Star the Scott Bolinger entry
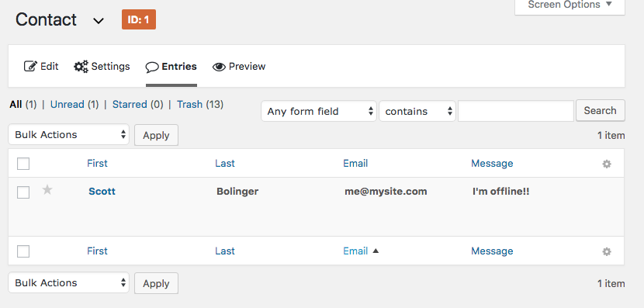 click(47, 190)
